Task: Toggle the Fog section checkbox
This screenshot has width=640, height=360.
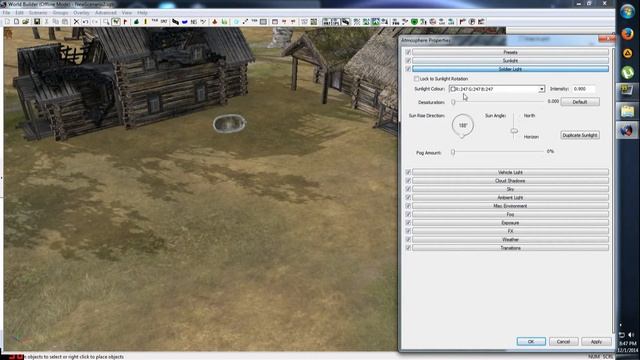Action: pyautogui.click(x=408, y=214)
